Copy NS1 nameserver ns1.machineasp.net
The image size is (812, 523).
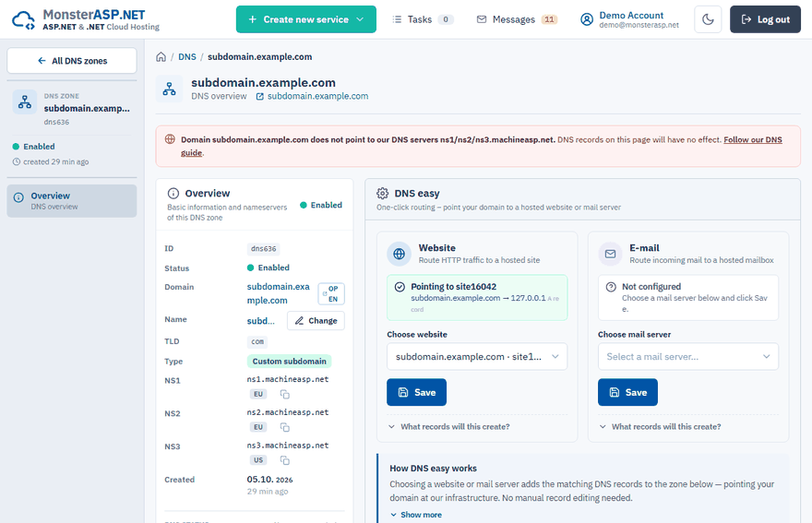pyautogui.click(x=285, y=395)
